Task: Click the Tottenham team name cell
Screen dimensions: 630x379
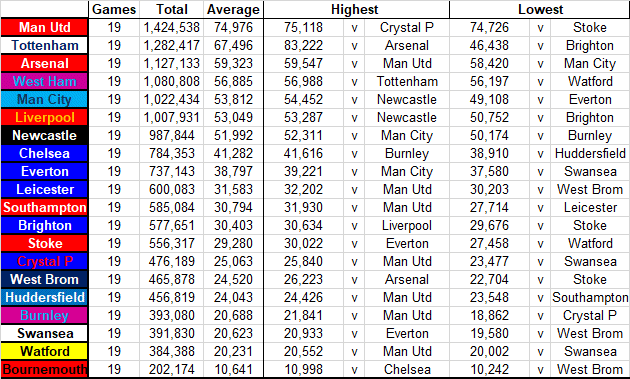Action: pyautogui.click(x=44, y=45)
